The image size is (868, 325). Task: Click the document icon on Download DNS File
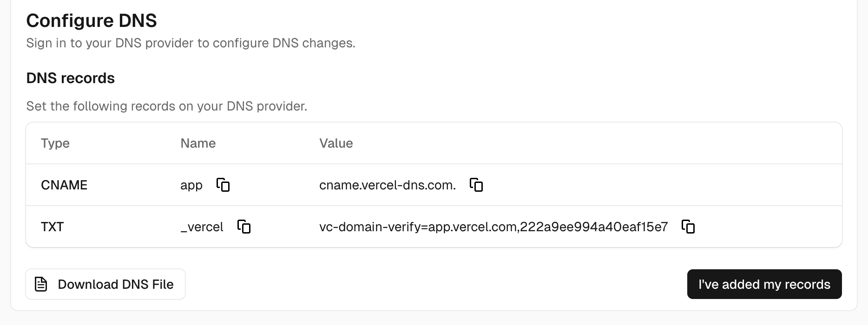tap(41, 284)
